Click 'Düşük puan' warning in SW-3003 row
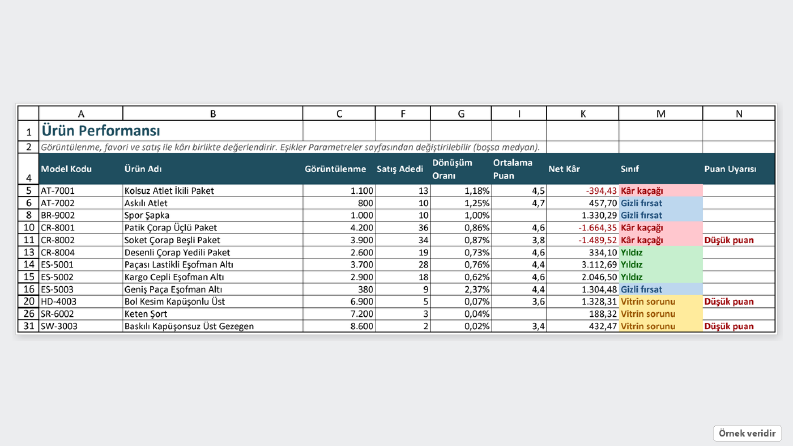This screenshot has width=793, height=446. tap(739, 326)
